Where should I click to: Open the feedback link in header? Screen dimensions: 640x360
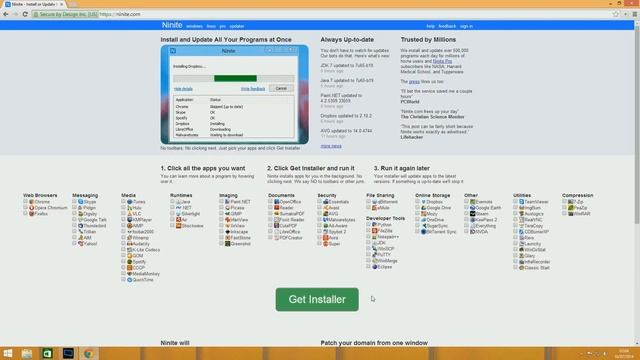pos(447,26)
